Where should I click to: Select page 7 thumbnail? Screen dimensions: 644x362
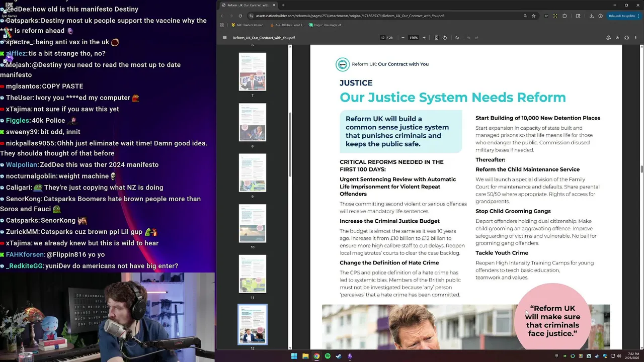pos(253,71)
